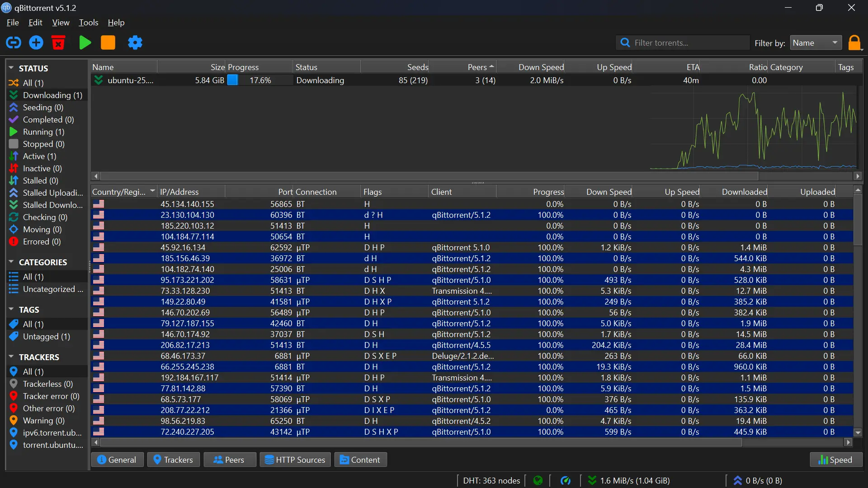The height and width of the screenshot is (488, 868).
Task: Select the Completed (0) status filter
Action: pos(47,119)
